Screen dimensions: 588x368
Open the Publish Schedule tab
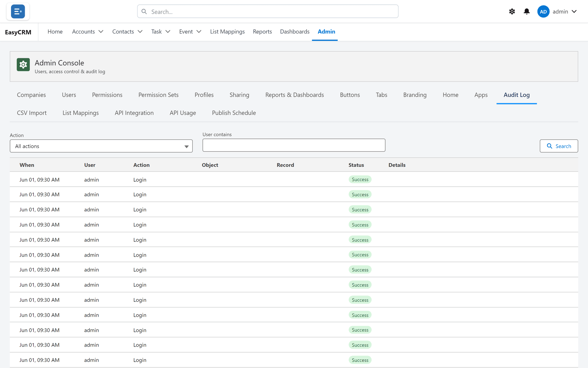tap(234, 113)
